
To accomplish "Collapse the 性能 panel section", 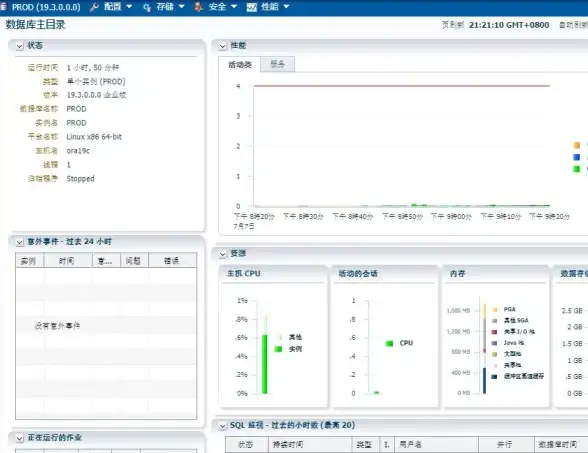I will pos(223,46).
